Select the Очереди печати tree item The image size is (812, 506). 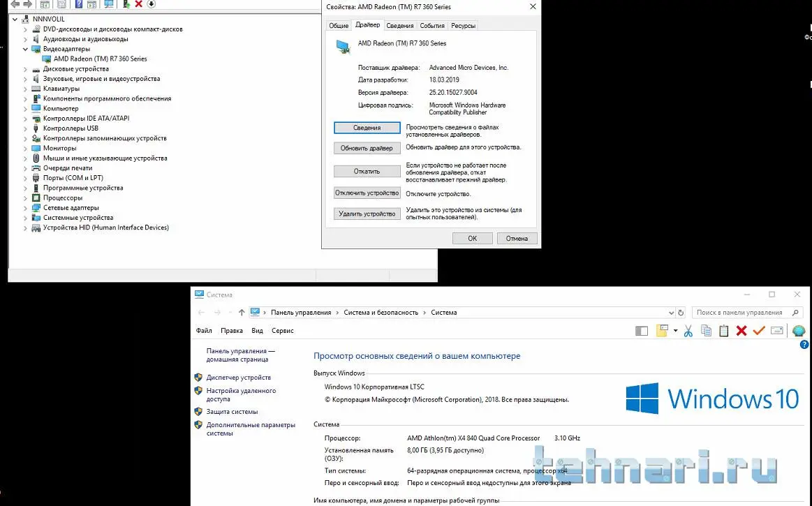[x=68, y=168]
